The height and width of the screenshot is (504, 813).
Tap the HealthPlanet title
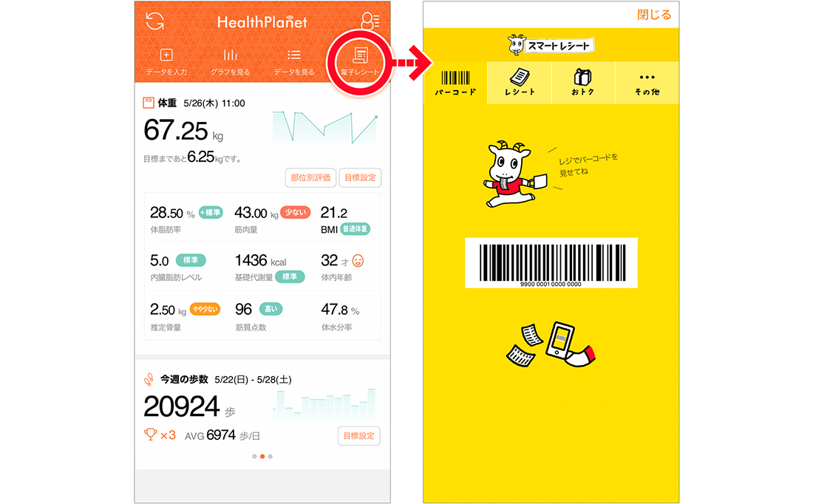click(x=262, y=21)
